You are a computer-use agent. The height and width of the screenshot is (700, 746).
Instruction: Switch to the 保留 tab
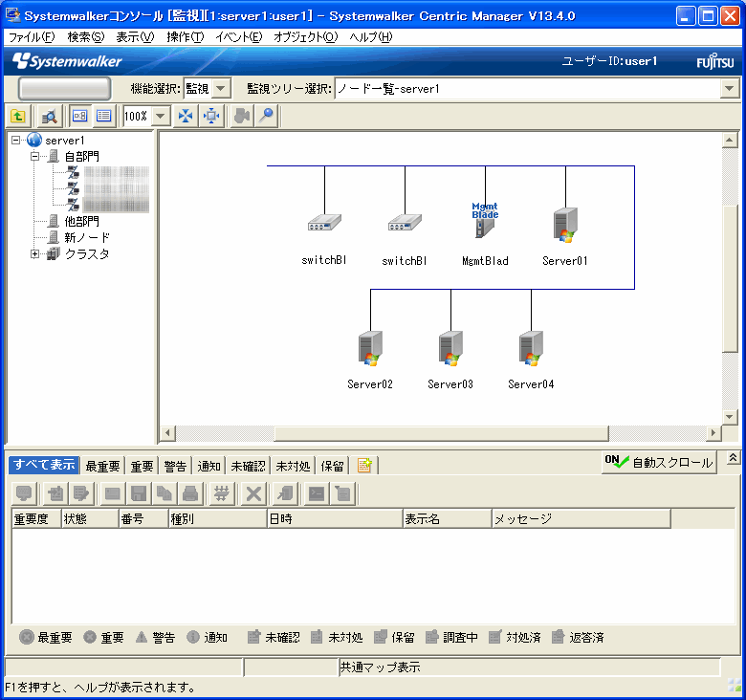332,466
